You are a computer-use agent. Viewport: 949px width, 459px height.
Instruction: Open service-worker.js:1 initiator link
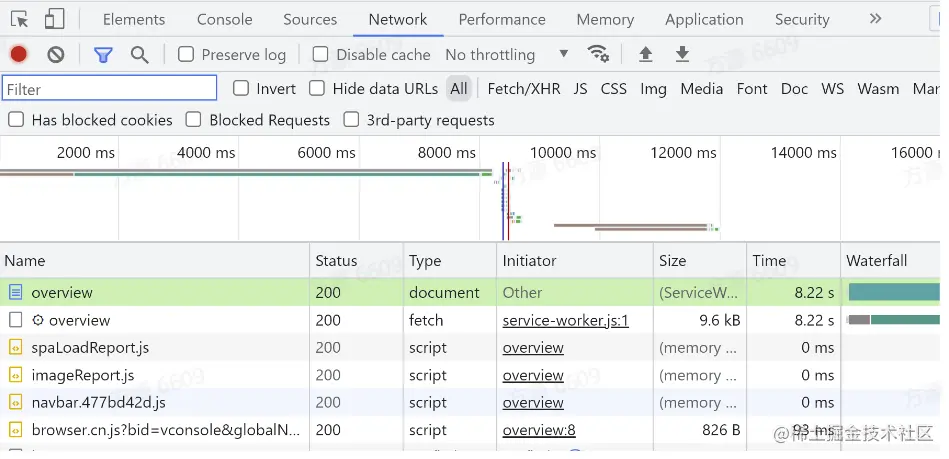click(x=565, y=321)
